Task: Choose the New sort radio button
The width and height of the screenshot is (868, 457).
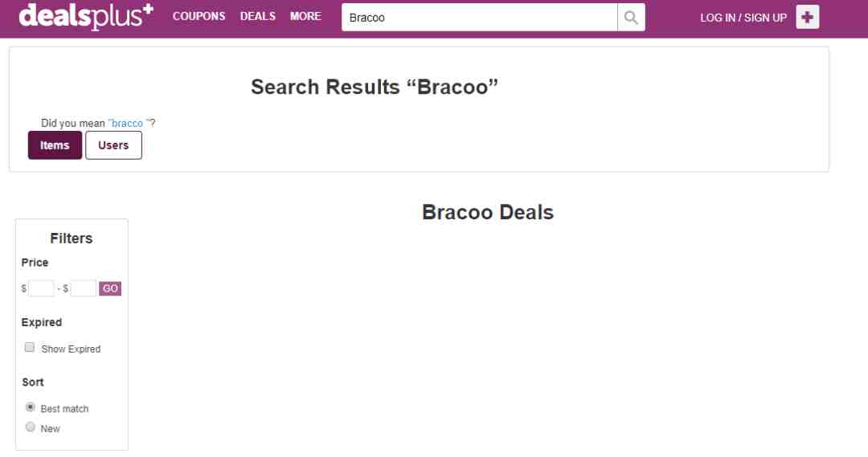Action: coord(31,427)
